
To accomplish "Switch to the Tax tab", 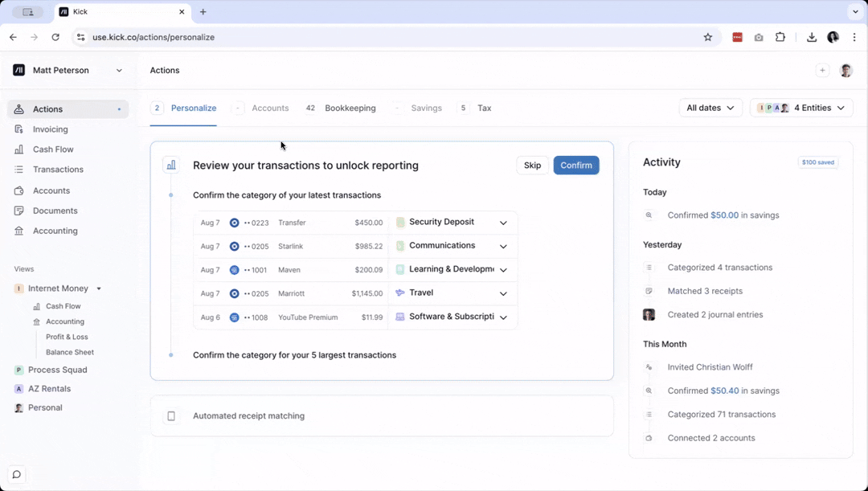I will [484, 108].
